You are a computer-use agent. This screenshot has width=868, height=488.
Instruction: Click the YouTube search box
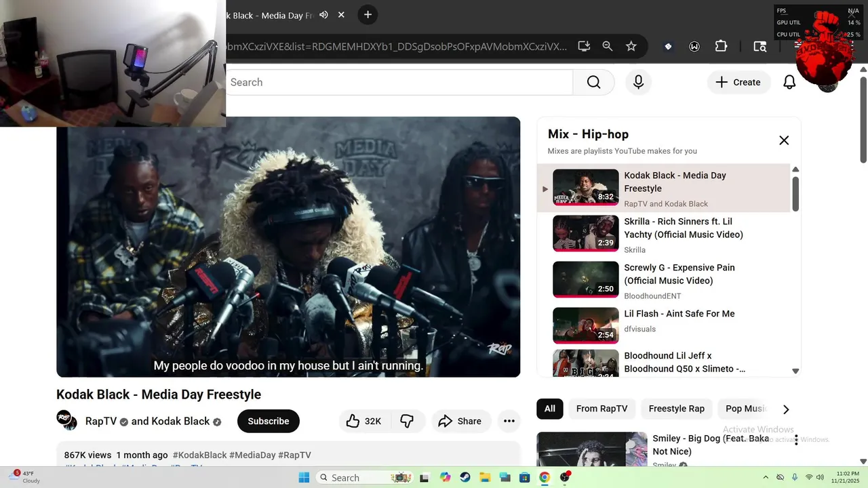tap(399, 82)
